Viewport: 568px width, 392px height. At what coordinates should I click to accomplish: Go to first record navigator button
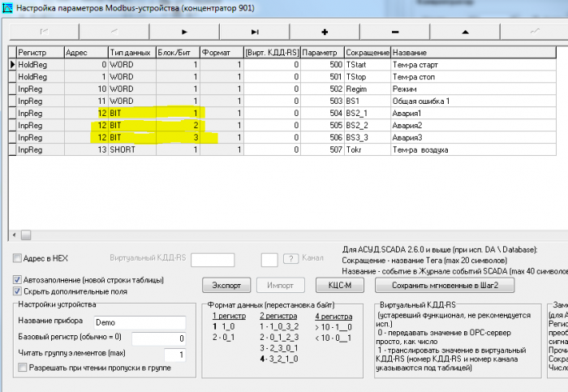[x=44, y=32]
